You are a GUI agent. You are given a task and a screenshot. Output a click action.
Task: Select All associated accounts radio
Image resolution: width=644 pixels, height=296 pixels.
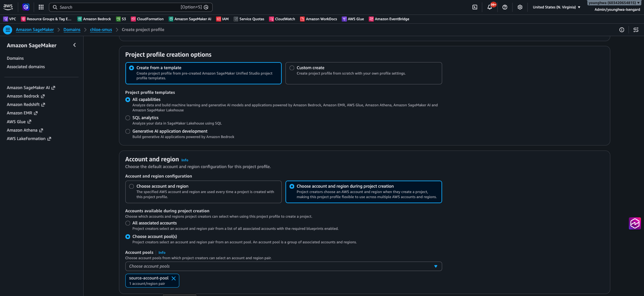[x=128, y=223]
